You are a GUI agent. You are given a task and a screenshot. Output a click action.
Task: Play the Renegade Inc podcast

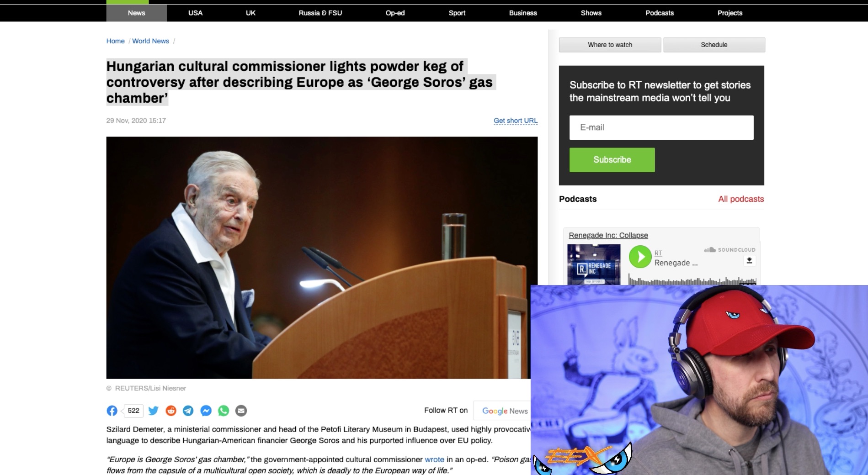640,257
